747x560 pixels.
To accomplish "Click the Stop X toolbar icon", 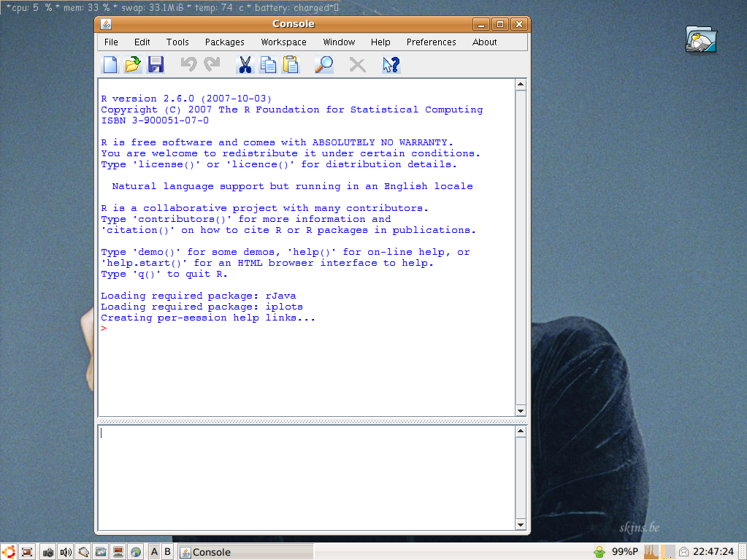I will pyautogui.click(x=357, y=65).
